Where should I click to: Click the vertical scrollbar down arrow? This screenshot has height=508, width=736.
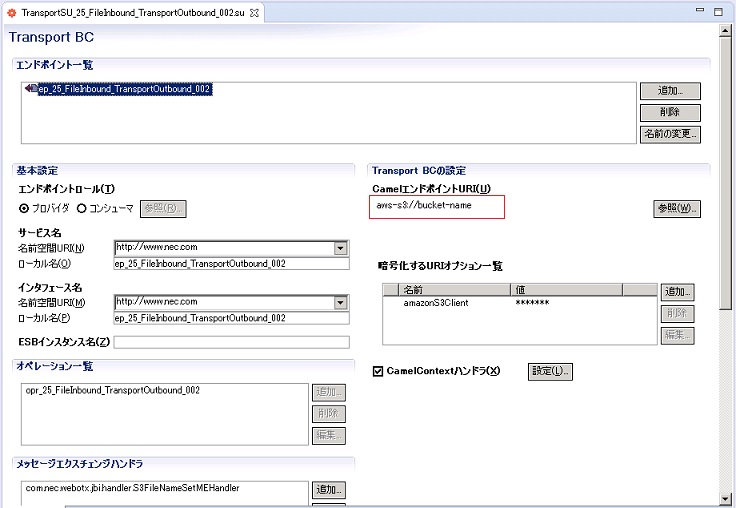coord(726,500)
